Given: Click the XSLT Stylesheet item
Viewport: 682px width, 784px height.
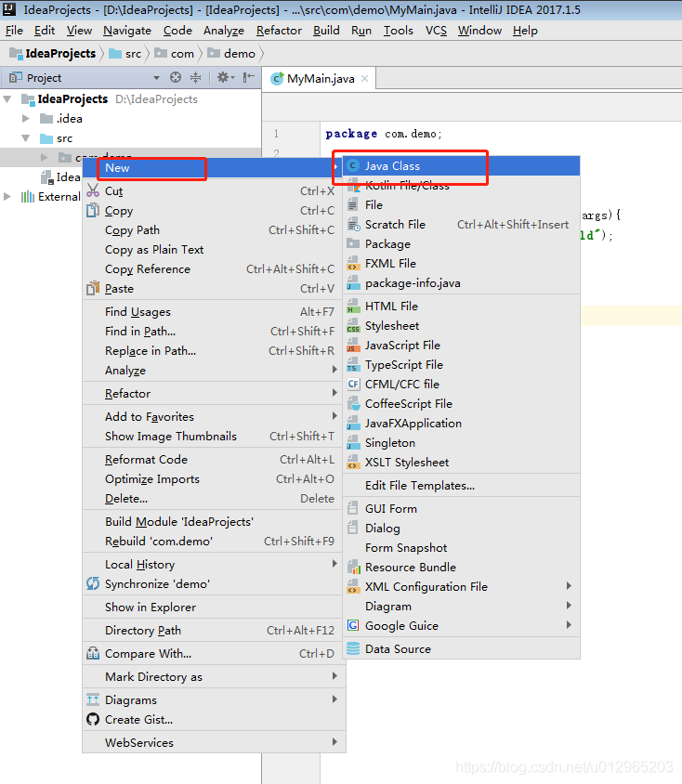Looking at the screenshot, I should (407, 463).
